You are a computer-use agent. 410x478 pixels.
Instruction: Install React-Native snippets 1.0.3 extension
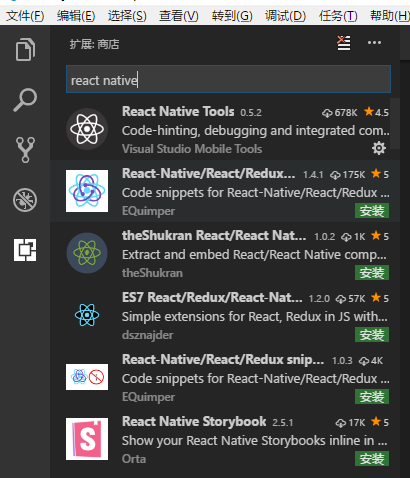tap(372, 397)
